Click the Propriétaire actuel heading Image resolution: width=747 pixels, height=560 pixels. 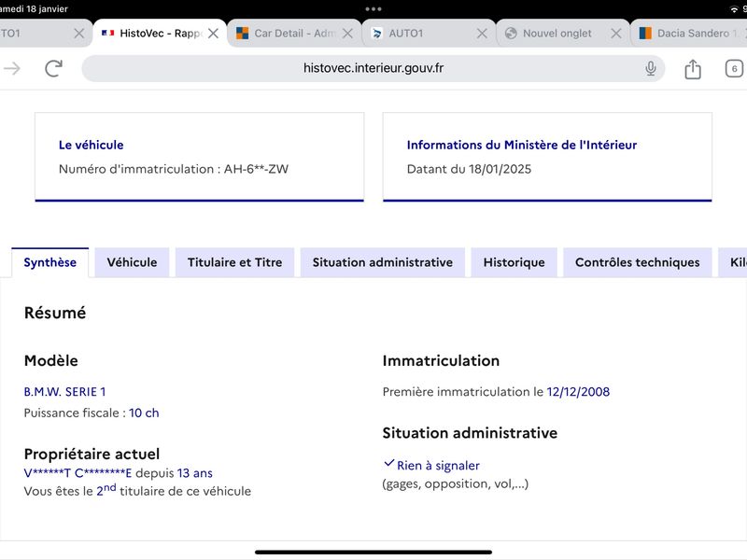(x=92, y=454)
